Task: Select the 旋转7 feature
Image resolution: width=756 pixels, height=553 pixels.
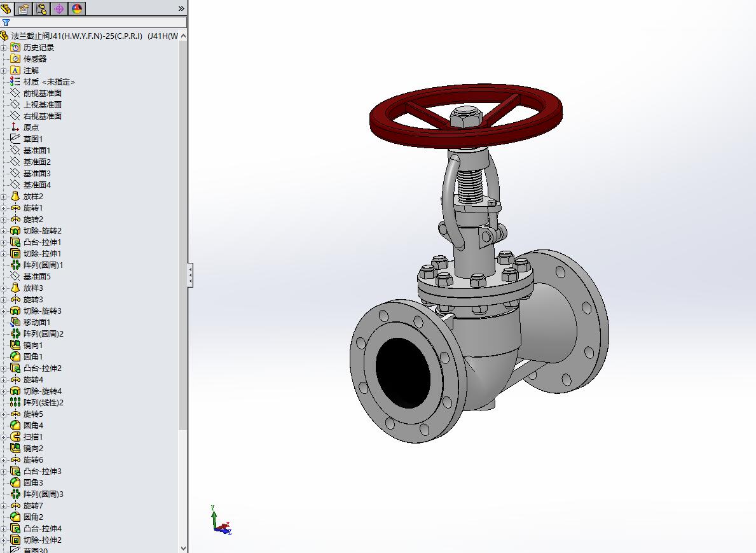Action: tap(33, 506)
